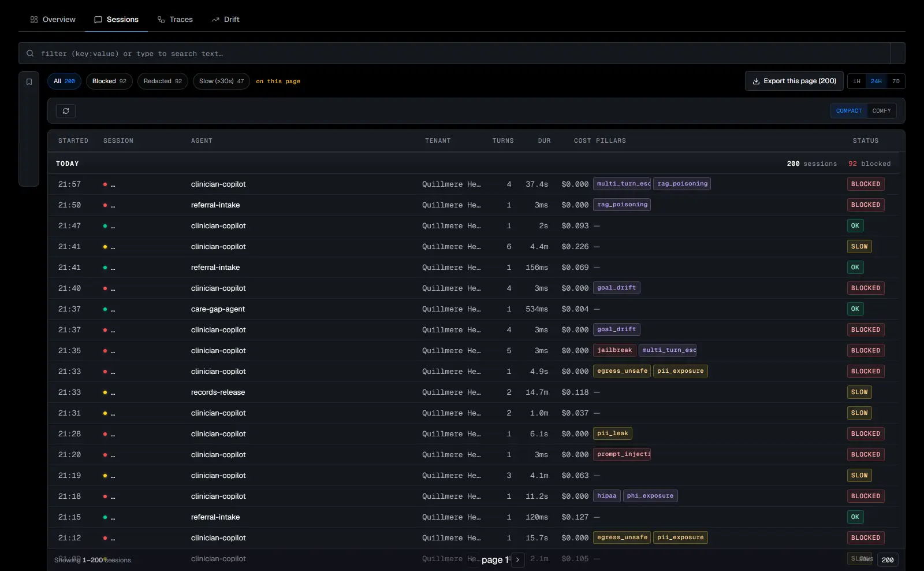Viewport: 924px width, 571px height.
Task: Click goal_drift tag on 21:40 row
Action: (616, 288)
